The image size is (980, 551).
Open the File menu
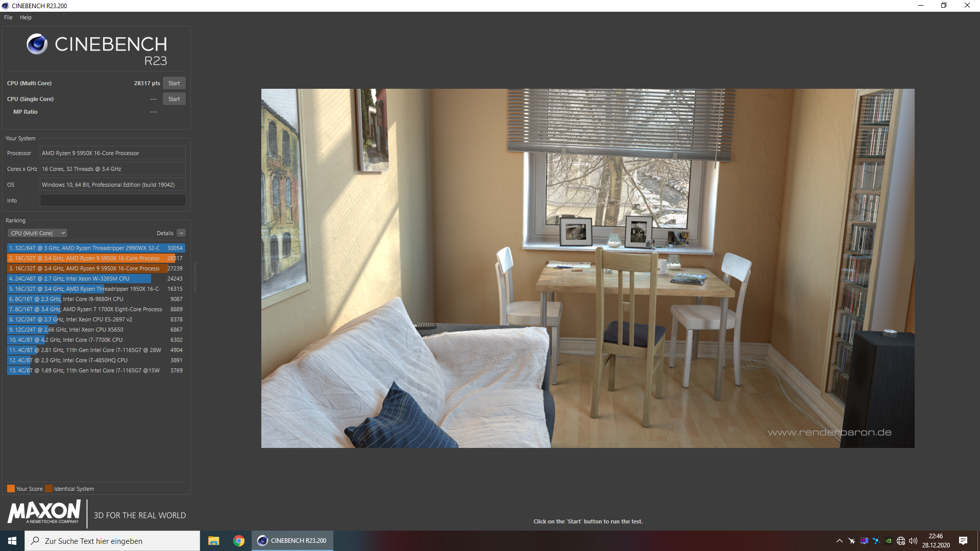8,17
